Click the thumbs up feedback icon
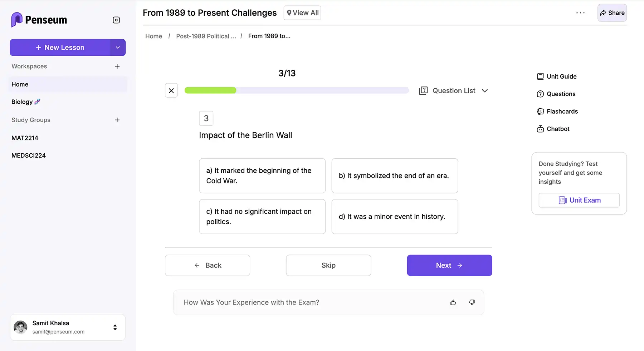Image resolution: width=644 pixels, height=351 pixels. coord(453,302)
